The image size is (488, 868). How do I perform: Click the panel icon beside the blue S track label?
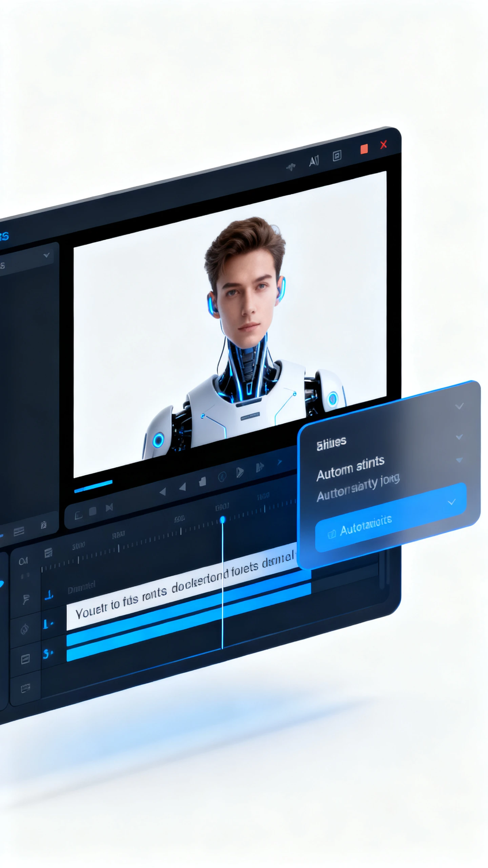(x=25, y=659)
